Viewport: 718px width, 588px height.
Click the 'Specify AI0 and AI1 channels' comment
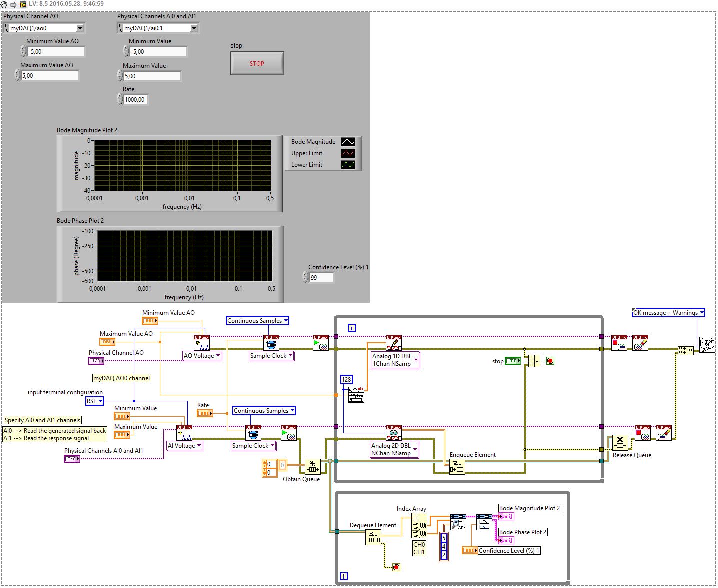click(42, 420)
